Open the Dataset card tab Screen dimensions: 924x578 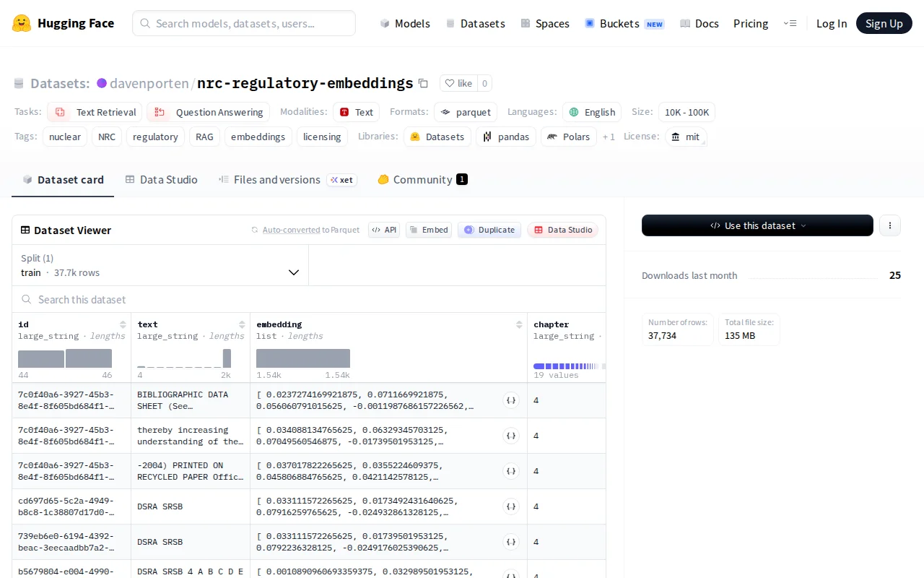[x=63, y=179]
